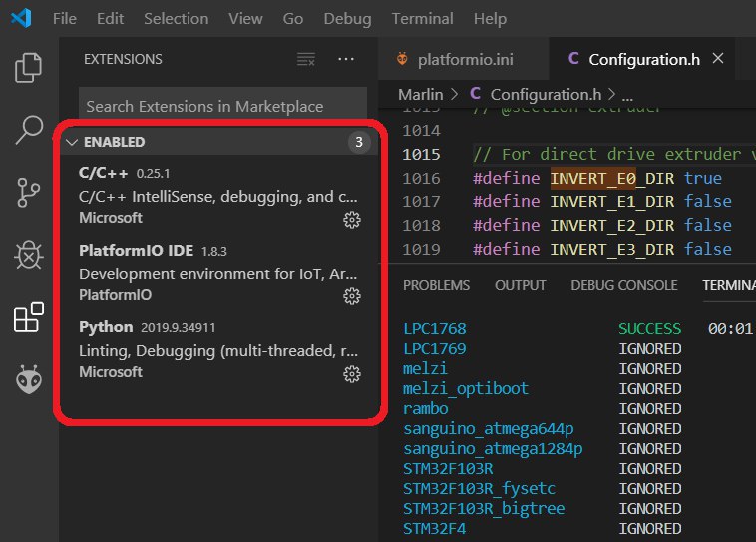Click line number 1016 in gutter
Screen dimensions: 756x542
click(x=421, y=178)
